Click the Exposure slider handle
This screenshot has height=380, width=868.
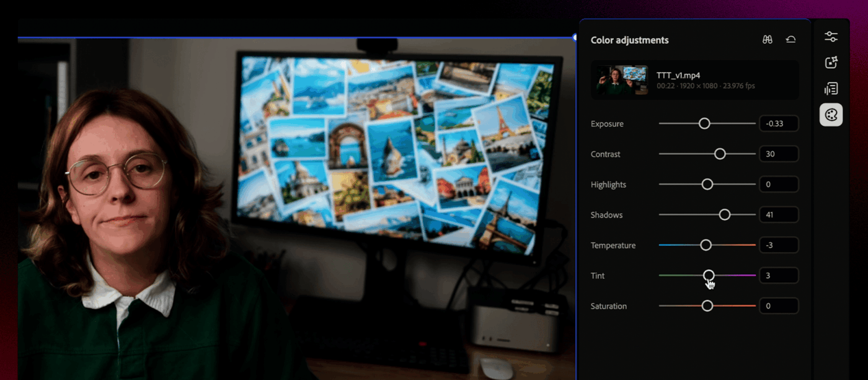coord(704,123)
